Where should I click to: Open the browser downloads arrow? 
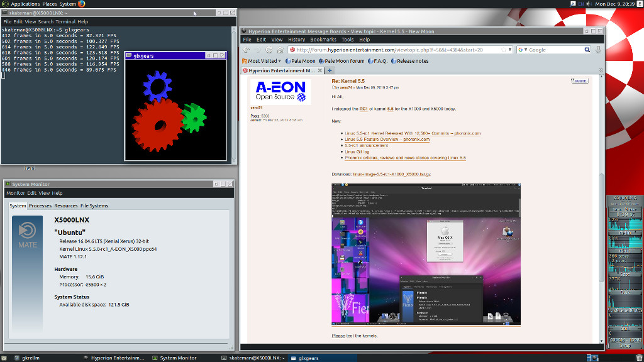coord(598,50)
